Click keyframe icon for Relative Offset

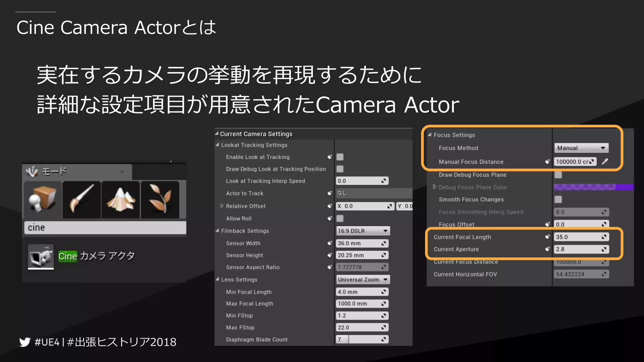click(330, 206)
